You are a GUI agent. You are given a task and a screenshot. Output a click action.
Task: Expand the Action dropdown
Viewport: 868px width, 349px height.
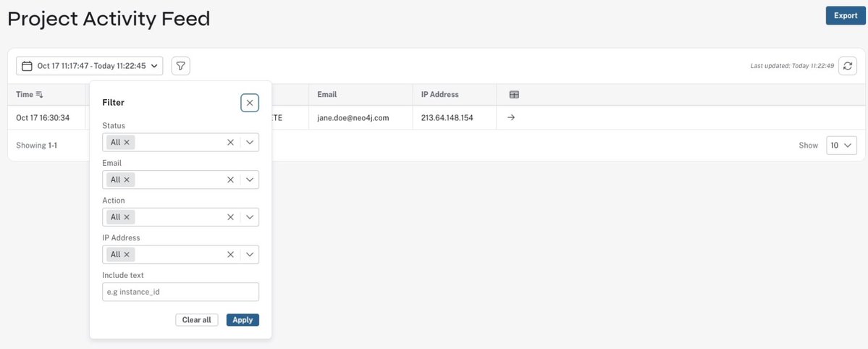[250, 217]
